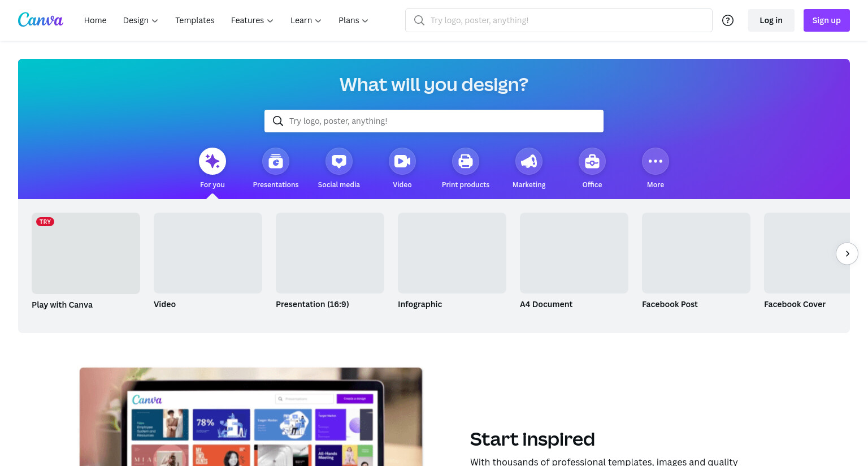The width and height of the screenshot is (868, 466).
Task: Open the A4 Document thumbnail card
Action: pos(574,253)
